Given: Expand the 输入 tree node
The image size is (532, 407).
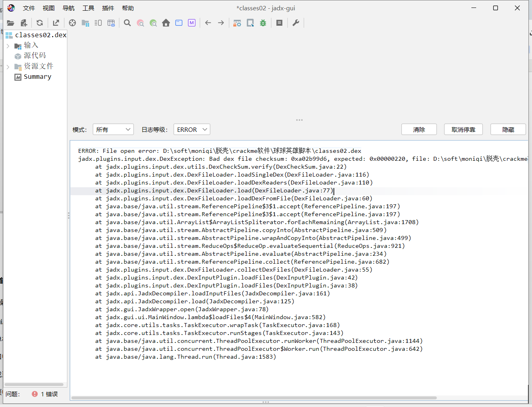Looking at the screenshot, I should pyautogui.click(x=8, y=46).
